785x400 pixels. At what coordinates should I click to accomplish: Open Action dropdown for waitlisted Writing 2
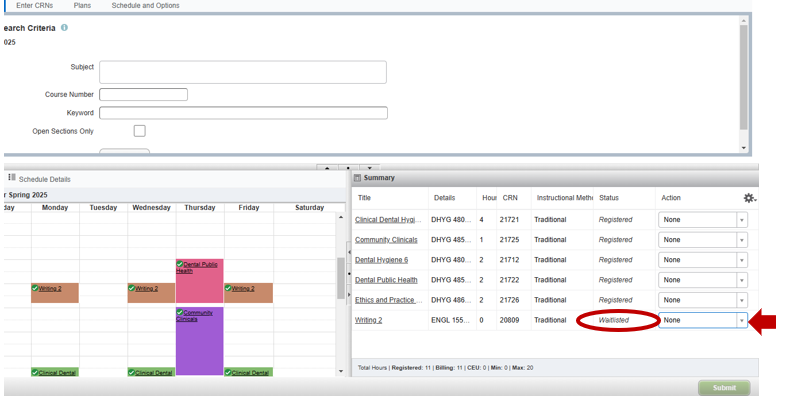pos(742,320)
